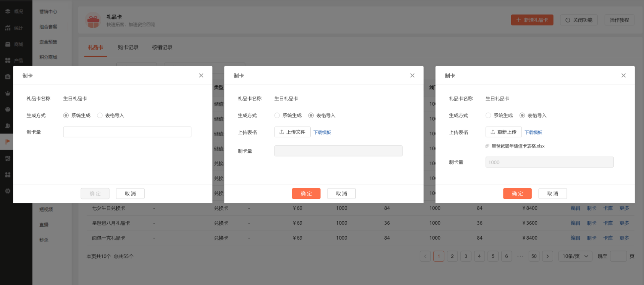Expand 更多 for 七夕生日兑换卡 row
This screenshot has height=285, width=644.
(x=624, y=208)
